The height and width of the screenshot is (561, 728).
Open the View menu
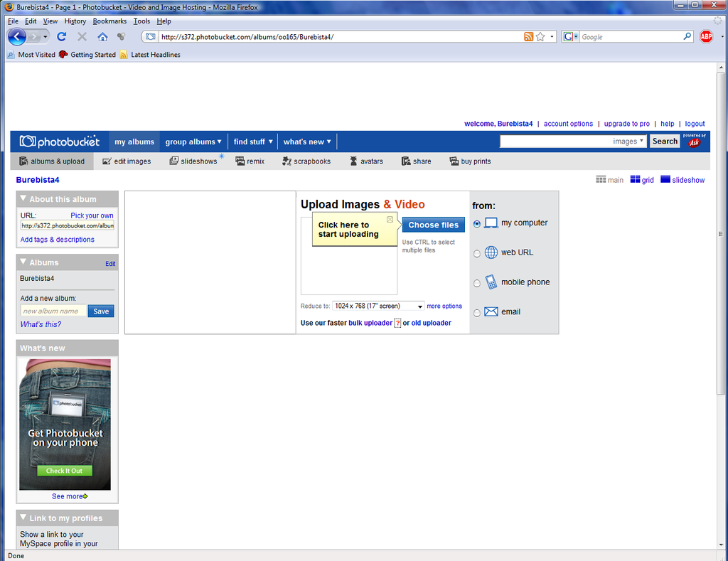point(50,21)
